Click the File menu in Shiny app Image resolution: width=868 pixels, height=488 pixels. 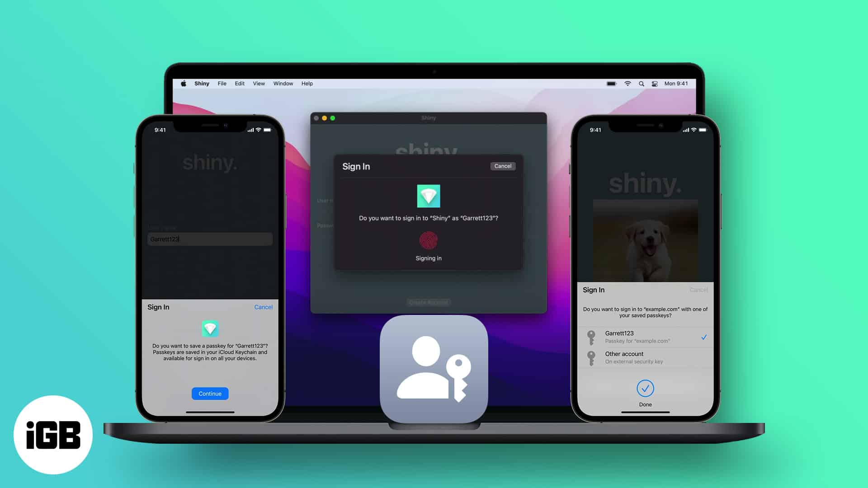click(x=221, y=84)
